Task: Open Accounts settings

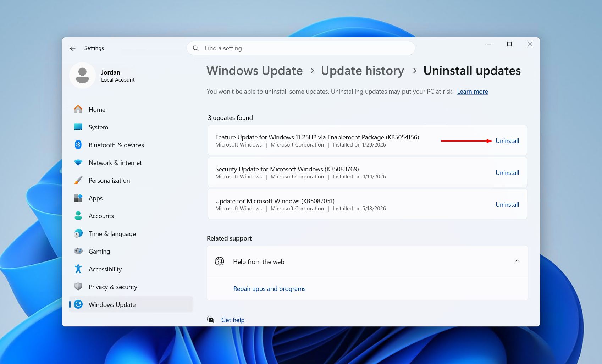Action: click(131, 216)
